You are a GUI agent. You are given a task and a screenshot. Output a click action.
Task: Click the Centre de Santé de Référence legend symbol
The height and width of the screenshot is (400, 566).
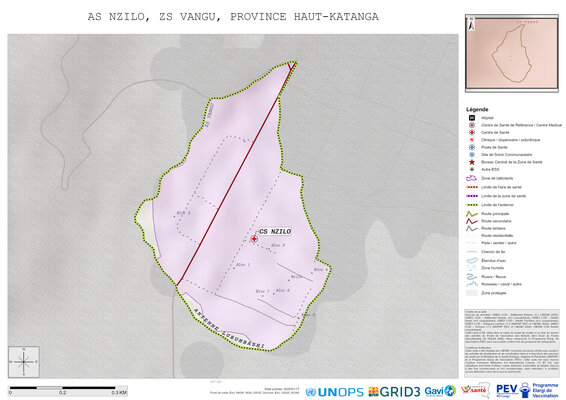[x=471, y=125]
